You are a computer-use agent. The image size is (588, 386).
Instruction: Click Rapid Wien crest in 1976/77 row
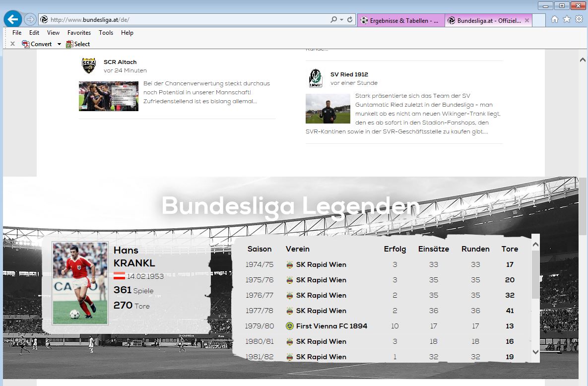[289, 296]
